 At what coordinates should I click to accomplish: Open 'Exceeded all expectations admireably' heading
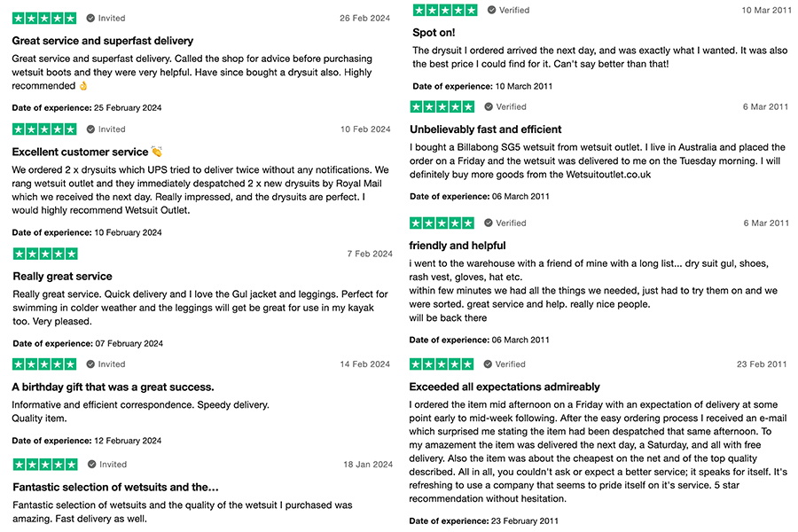pos(505,387)
